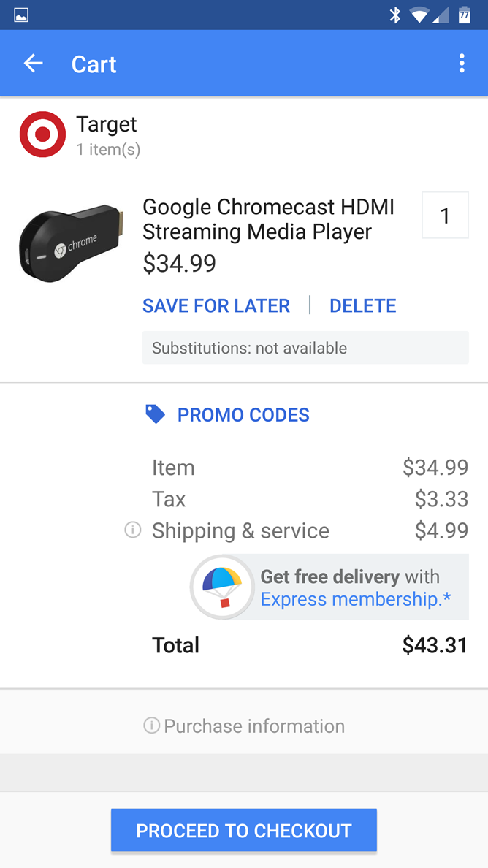Image resolution: width=488 pixels, height=868 pixels.
Task: Open the item quantity selector showing 1
Action: 445,215
